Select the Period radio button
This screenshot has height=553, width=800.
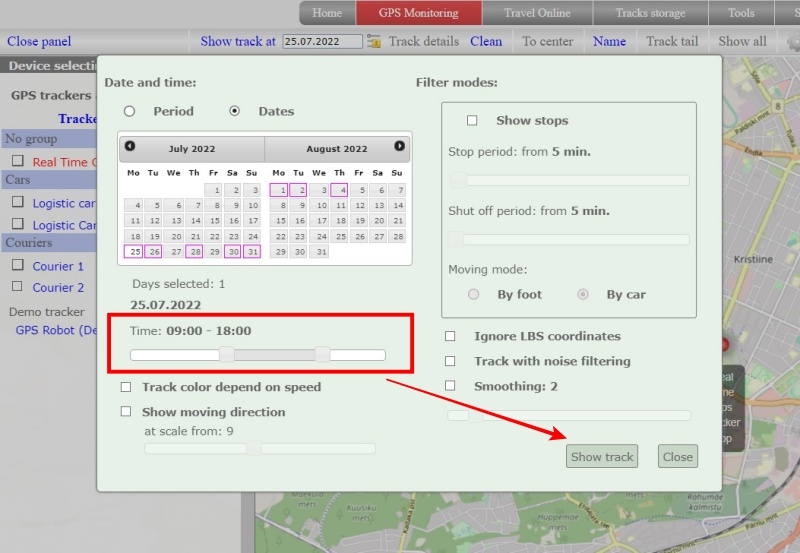pyautogui.click(x=129, y=111)
